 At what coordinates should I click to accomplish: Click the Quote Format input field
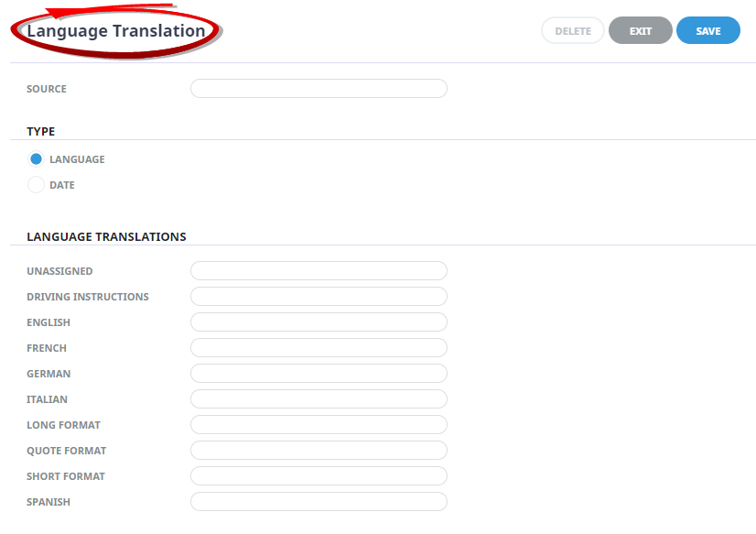[x=319, y=450]
